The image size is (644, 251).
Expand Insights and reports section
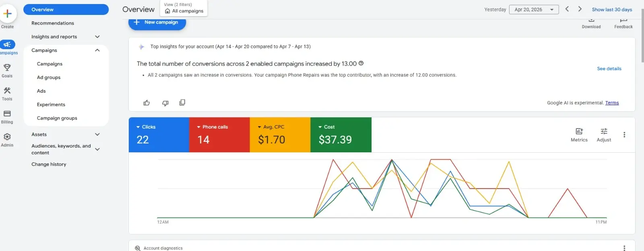click(x=97, y=37)
